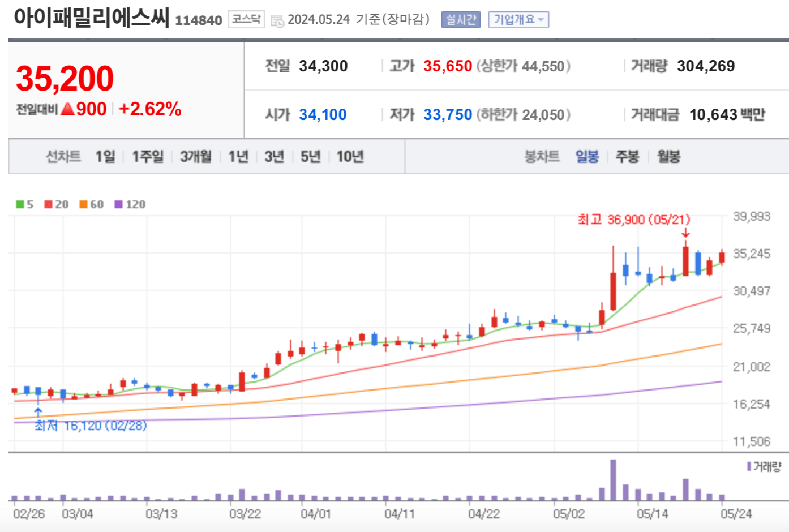Image resolution: width=789 pixels, height=532 pixels.
Task: Click the 고가 value 35,650
Action: pyautogui.click(x=448, y=66)
